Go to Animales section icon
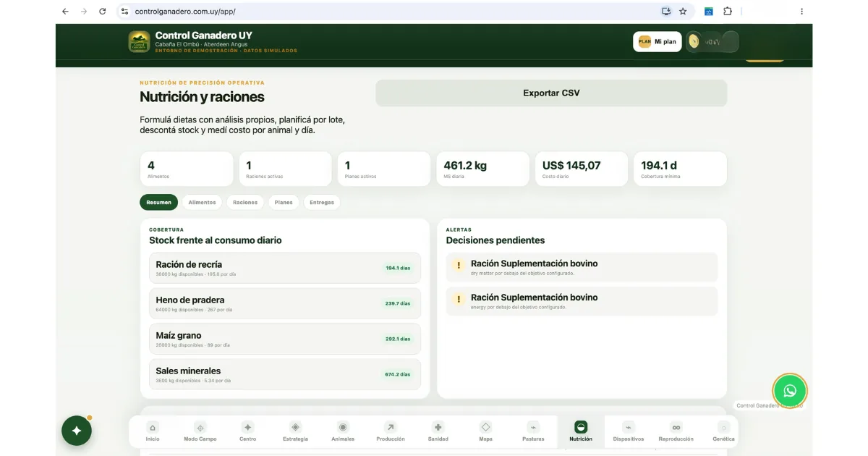 [x=343, y=427]
